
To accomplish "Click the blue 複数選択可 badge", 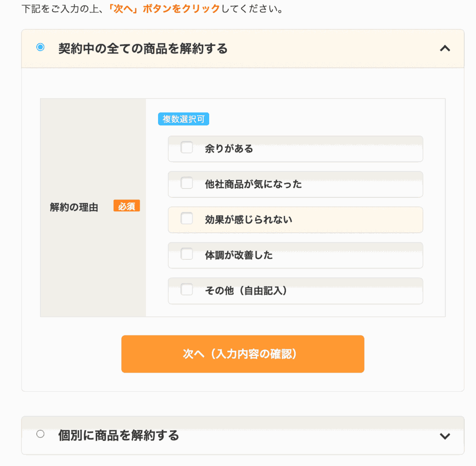I will click(x=183, y=119).
